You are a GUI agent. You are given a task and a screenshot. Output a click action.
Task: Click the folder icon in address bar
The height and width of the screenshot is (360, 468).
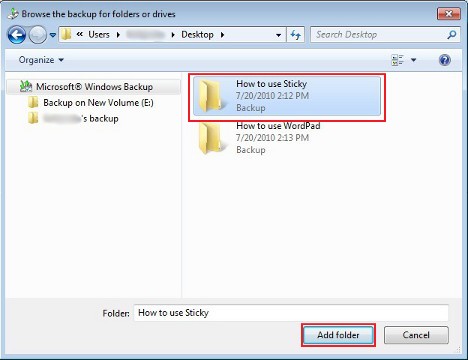66,34
